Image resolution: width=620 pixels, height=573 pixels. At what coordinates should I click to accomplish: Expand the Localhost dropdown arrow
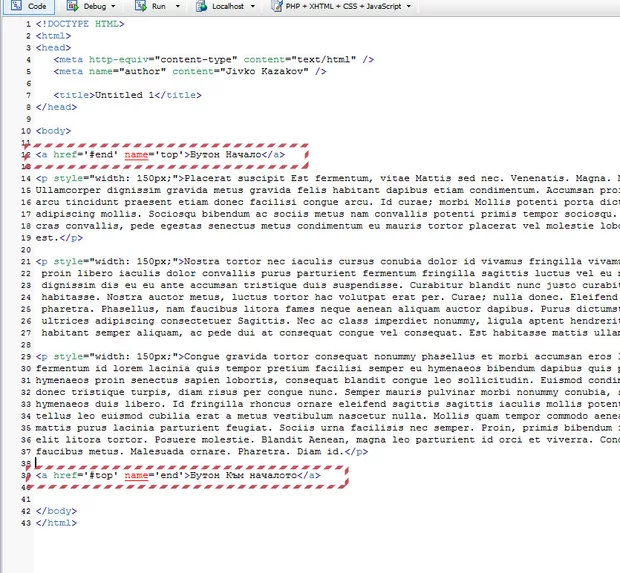pyautogui.click(x=253, y=6)
